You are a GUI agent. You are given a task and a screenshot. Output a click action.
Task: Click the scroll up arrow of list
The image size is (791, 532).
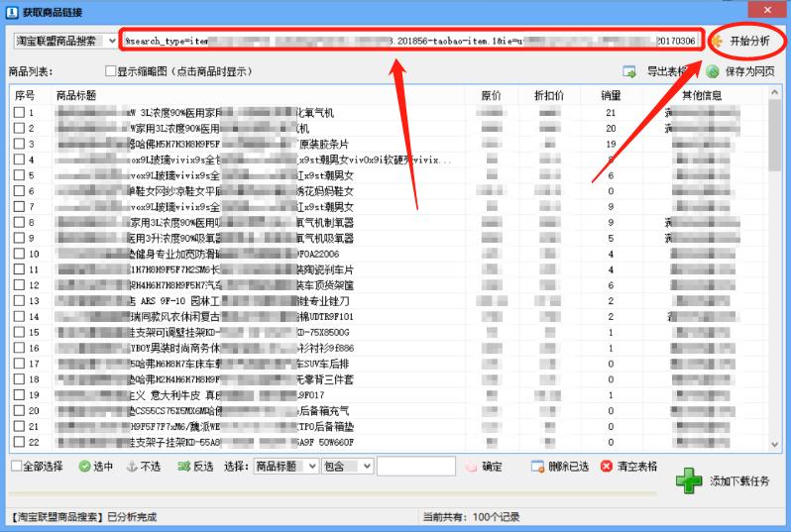point(775,92)
